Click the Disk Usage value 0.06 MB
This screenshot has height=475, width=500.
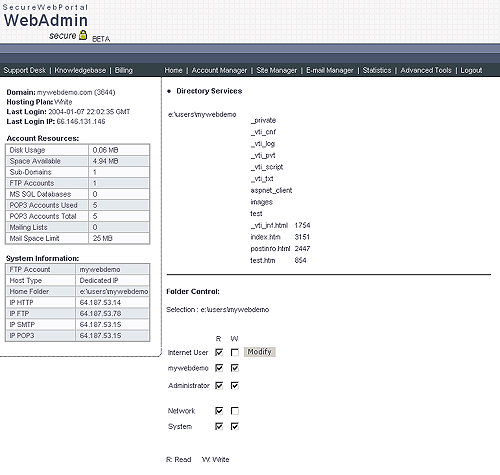105,150
